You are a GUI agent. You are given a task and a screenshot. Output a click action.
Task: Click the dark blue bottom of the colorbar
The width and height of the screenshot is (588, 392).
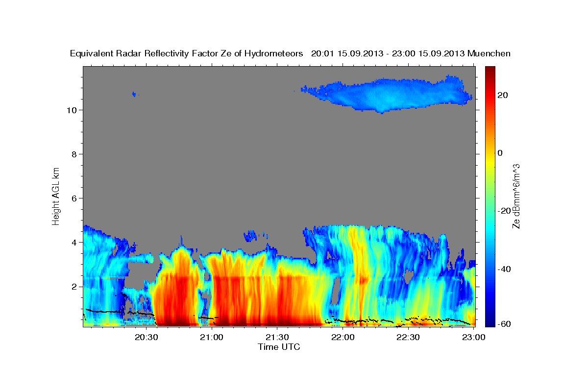(x=490, y=322)
